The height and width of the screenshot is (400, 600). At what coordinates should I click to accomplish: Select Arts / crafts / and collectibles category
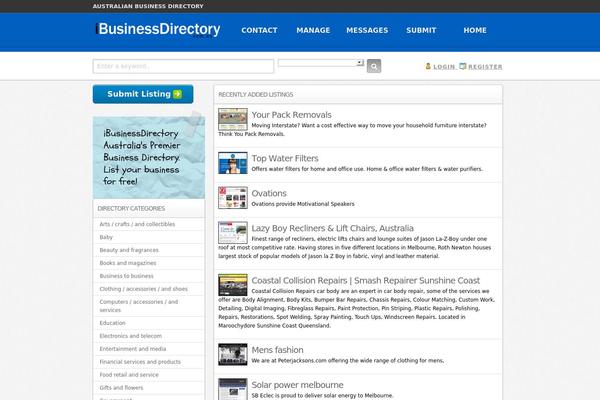click(x=137, y=224)
